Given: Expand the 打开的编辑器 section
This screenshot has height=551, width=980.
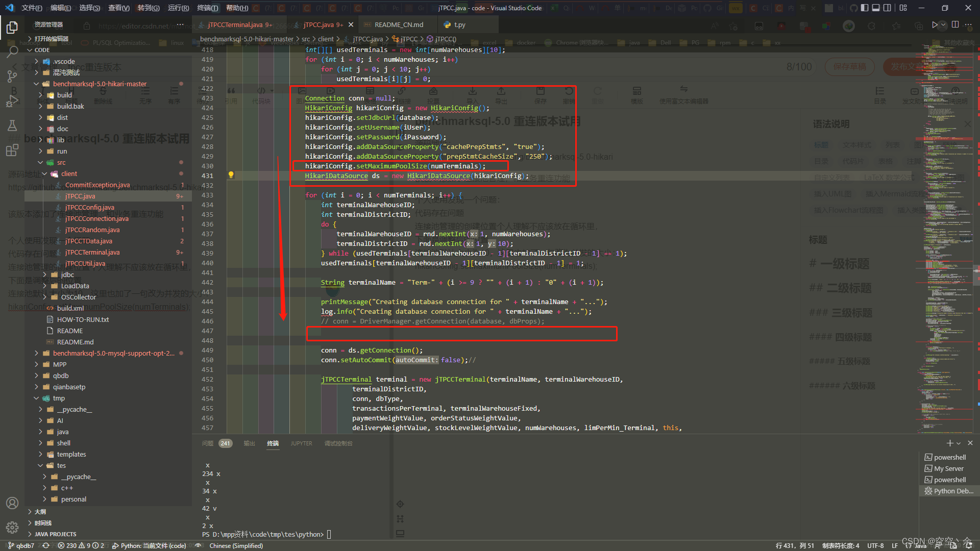Looking at the screenshot, I should pos(108,38).
